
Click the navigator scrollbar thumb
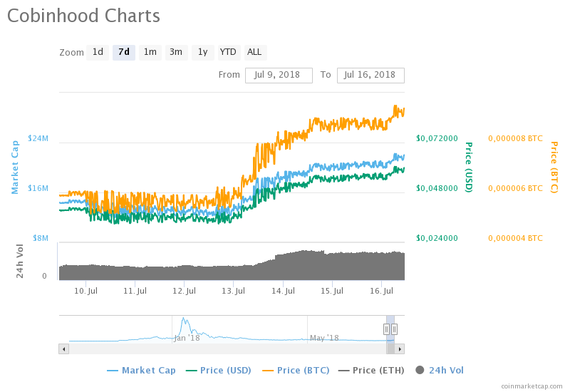pyautogui.click(x=390, y=349)
